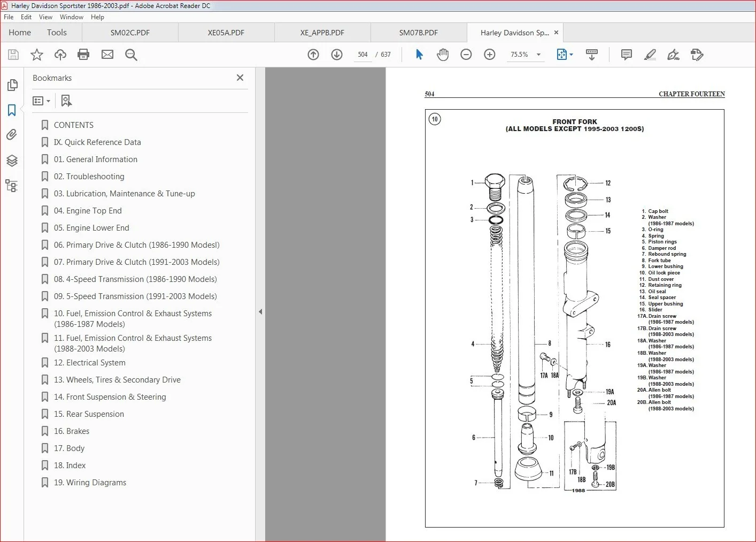Send file by email envelope icon
This screenshot has height=542, width=756.
coord(107,55)
